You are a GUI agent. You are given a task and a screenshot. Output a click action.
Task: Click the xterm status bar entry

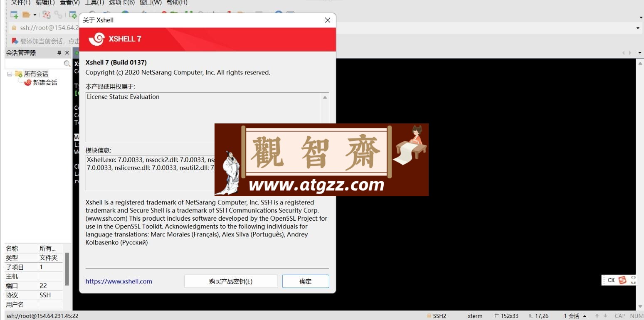475,316
